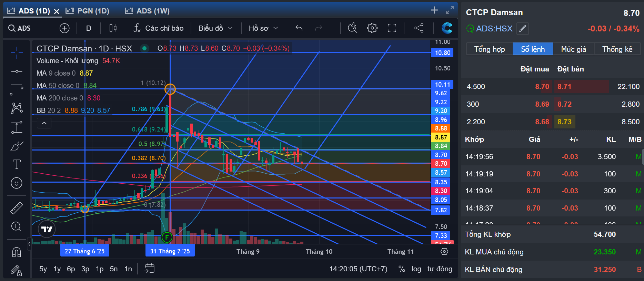Enter fullscreen chart mode
Screen dimensions: 644x281
[x=392, y=28]
